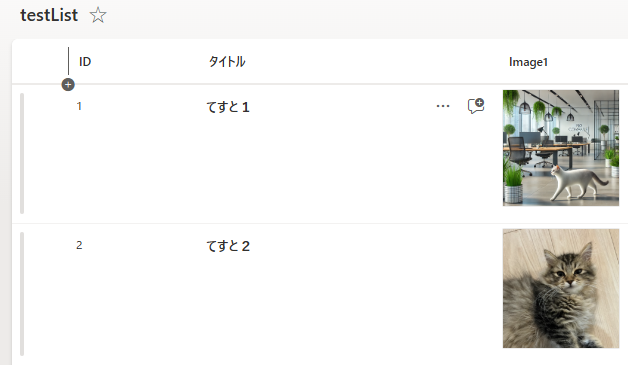Image resolution: width=628 pixels, height=365 pixels.
Task: Click the header row area left of ID
Action: 40,62
